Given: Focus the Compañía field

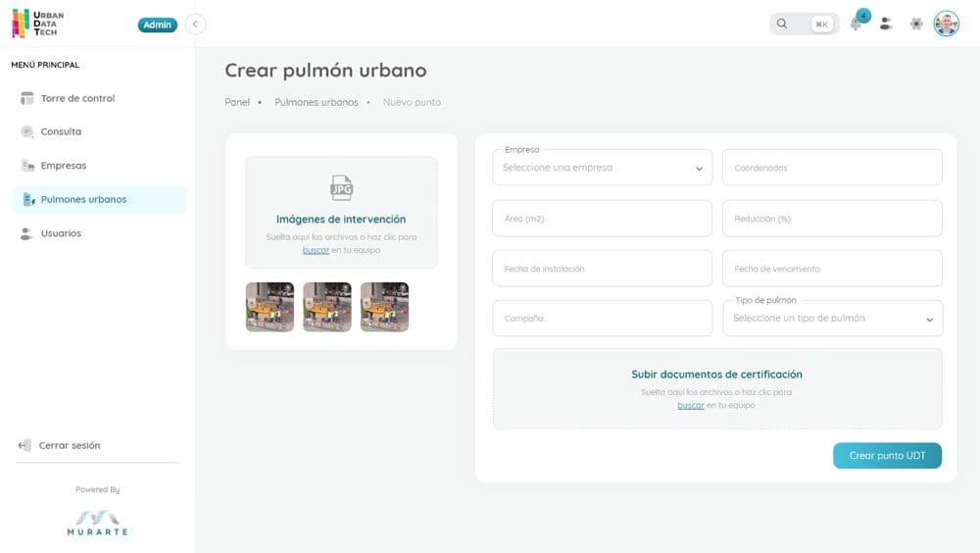Looking at the screenshot, I should coord(603,318).
